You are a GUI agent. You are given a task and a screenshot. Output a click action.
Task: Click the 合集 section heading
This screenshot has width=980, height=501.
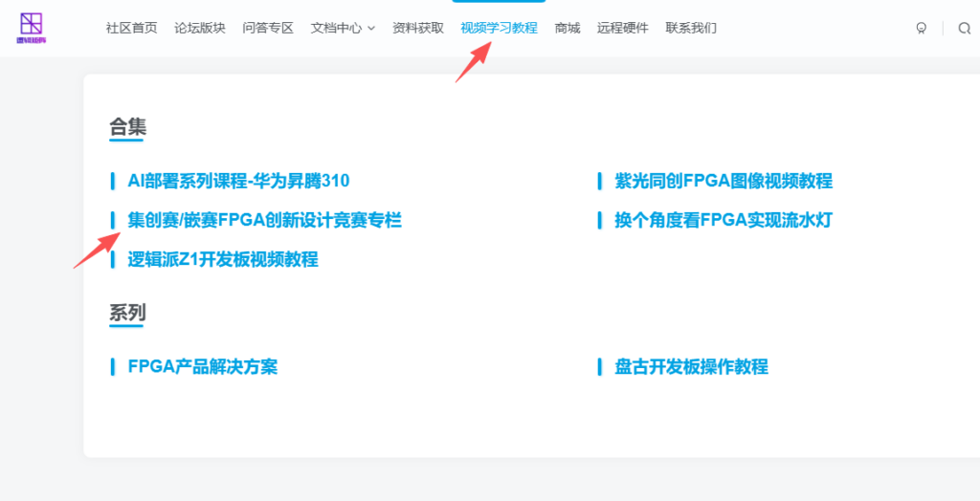pyautogui.click(x=127, y=127)
